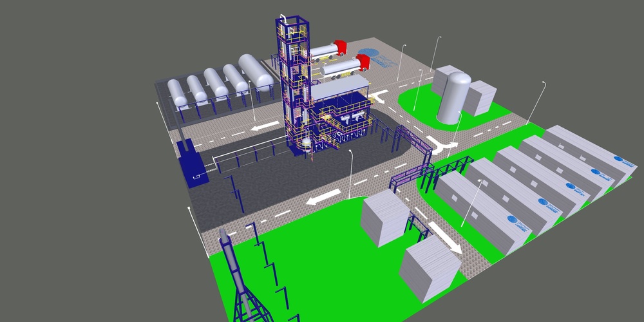Click the curved white arrow at road junction

(442, 146)
